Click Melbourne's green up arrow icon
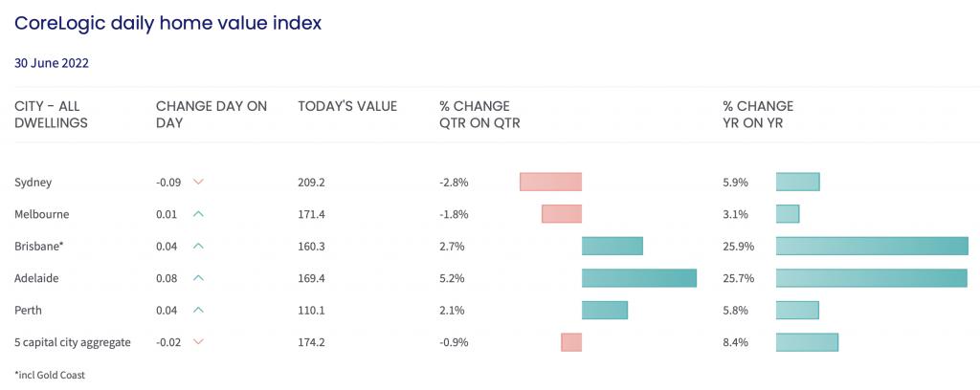The height and width of the screenshot is (390, 980). point(198,214)
